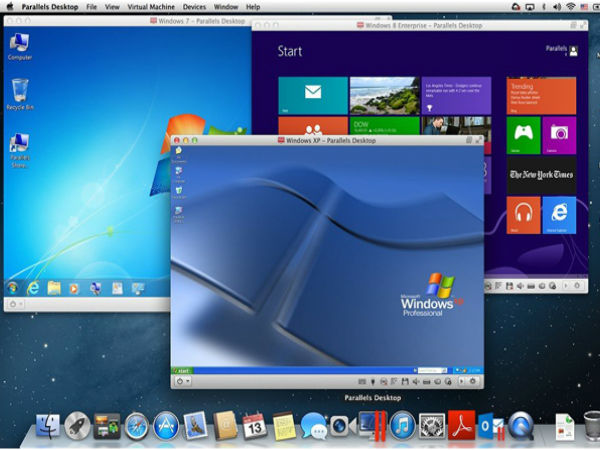Click the microphone icon in Windows XP window status bar
The height and width of the screenshot is (450, 600).
(x=373, y=382)
